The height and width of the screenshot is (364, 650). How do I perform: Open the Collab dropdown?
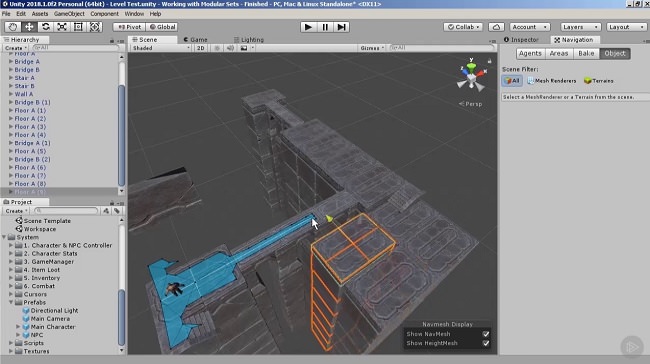(x=463, y=27)
